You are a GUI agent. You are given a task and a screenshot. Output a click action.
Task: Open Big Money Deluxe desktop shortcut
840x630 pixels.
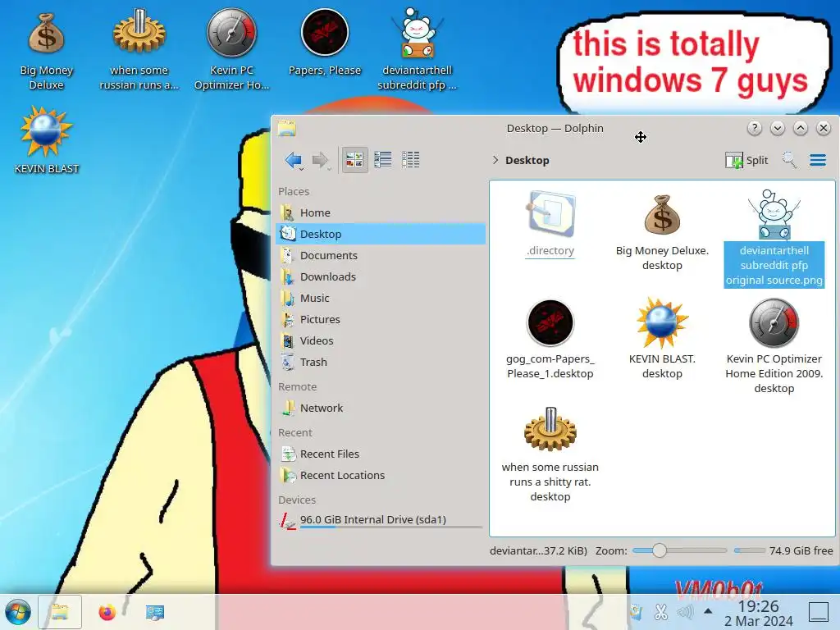tap(46, 33)
